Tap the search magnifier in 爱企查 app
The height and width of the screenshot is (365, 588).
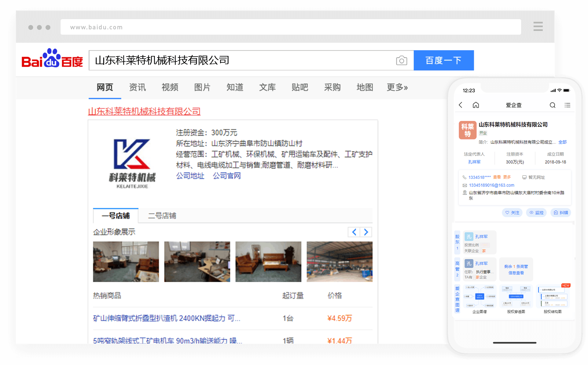pos(553,105)
